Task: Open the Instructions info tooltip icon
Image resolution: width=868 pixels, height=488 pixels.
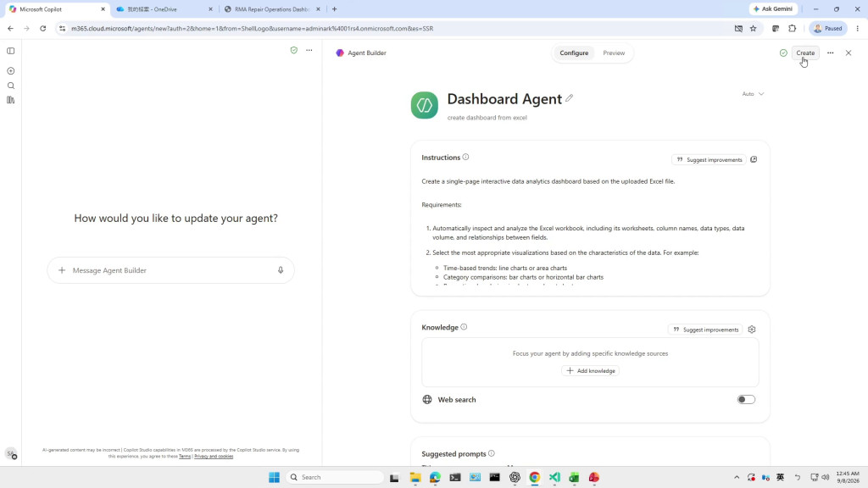Action: pyautogui.click(x=465, y=157)
